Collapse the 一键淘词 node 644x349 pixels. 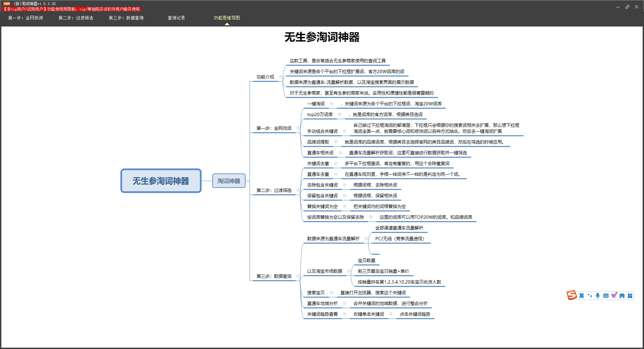click(x=331, y=104)
